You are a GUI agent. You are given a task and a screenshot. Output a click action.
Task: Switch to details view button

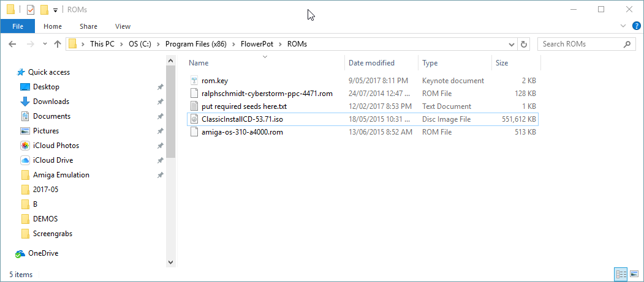pyautogui.click(x=621, y=273)
